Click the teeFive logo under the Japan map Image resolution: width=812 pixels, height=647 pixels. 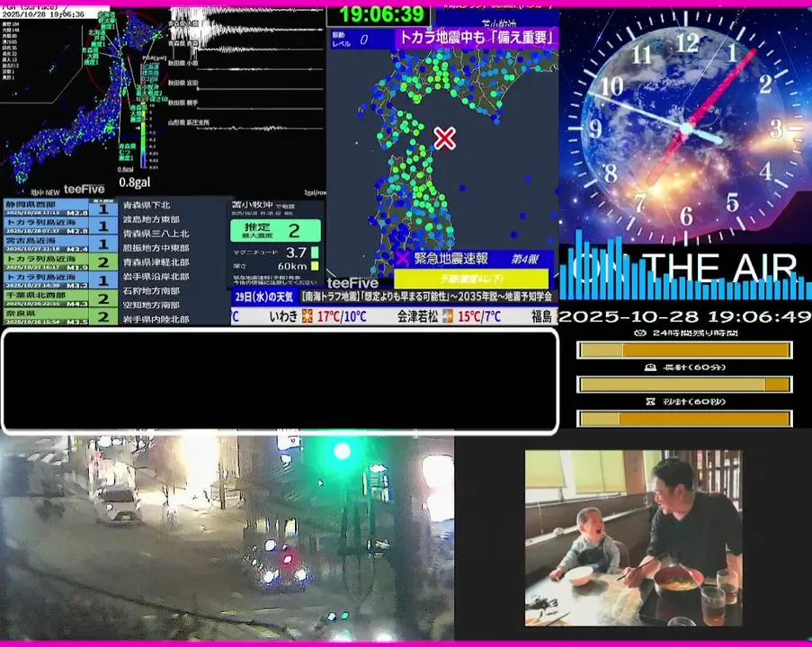[84, 189]
